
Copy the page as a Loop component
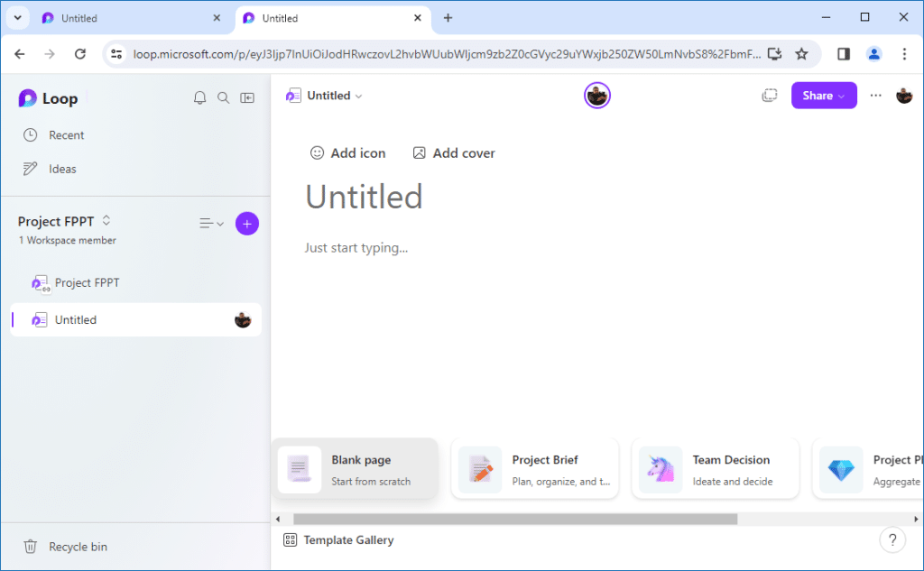[x=769, y=95]
